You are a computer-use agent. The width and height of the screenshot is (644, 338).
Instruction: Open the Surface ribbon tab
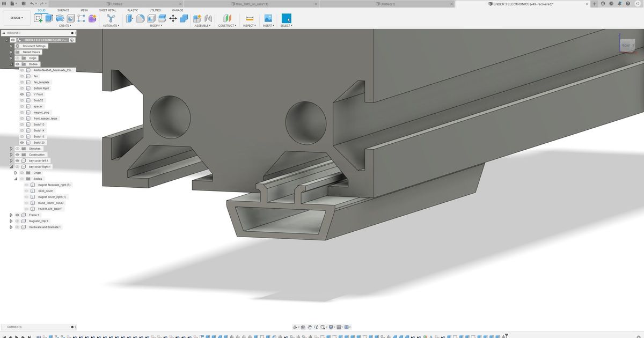click(63, 10)
